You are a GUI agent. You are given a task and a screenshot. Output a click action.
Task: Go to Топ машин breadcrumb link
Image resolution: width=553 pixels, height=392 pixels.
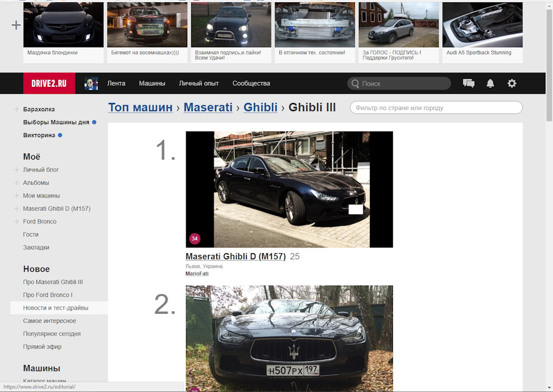coord(141,107)
